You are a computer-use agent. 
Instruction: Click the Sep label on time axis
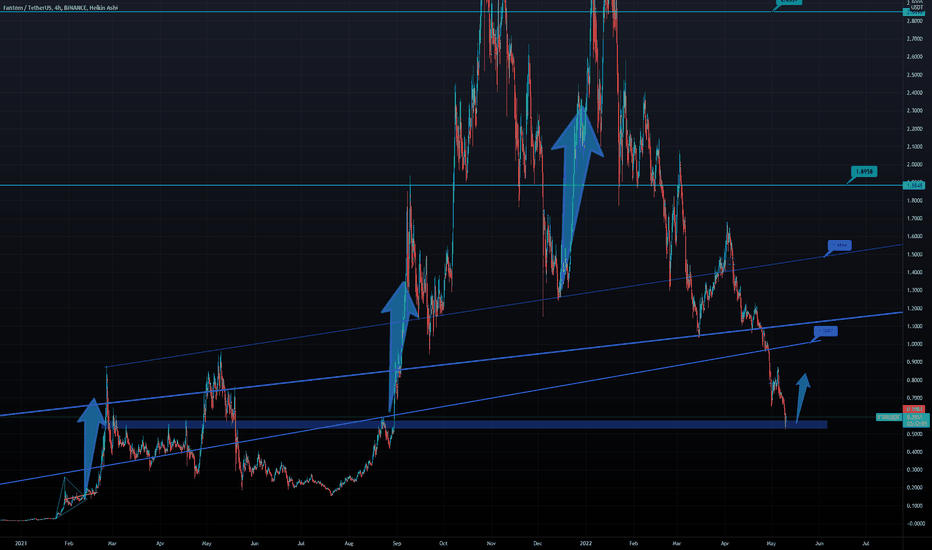[397, 543]
